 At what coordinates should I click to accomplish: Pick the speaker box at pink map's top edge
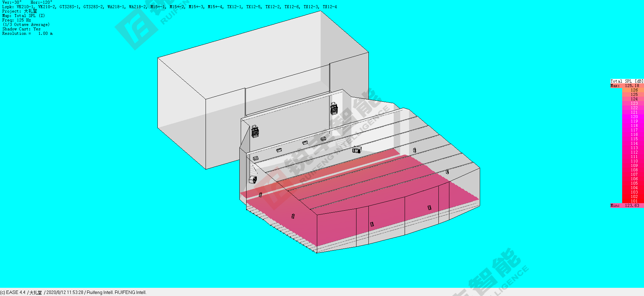356,150
